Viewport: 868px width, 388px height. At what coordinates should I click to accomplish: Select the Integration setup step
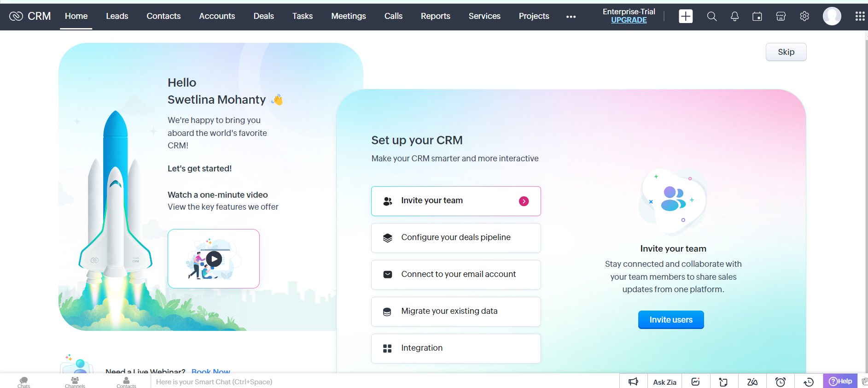point(456,348)
